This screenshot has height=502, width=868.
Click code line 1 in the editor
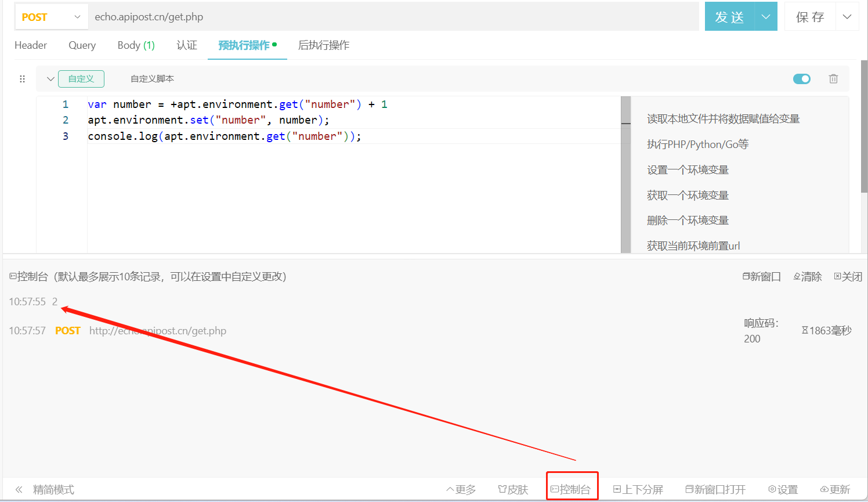pyautogui.click(x=237, y=104)
